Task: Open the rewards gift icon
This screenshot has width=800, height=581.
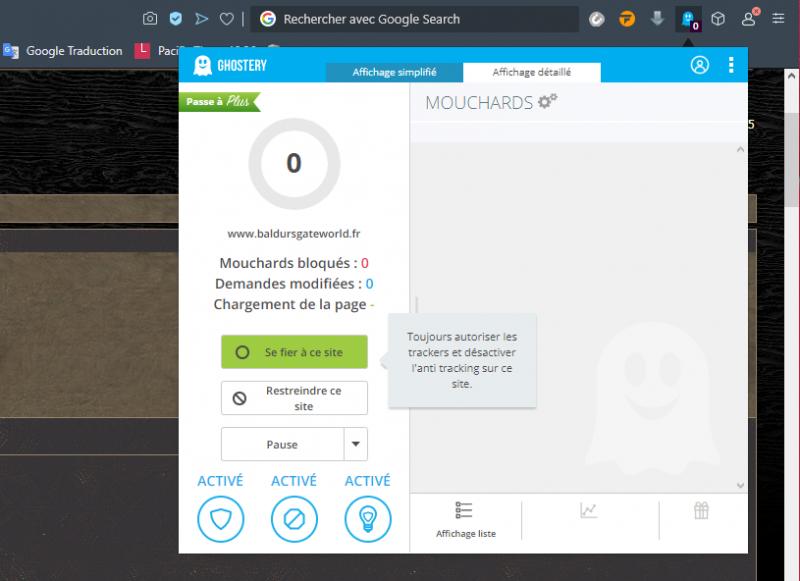Action: [701, 510]
